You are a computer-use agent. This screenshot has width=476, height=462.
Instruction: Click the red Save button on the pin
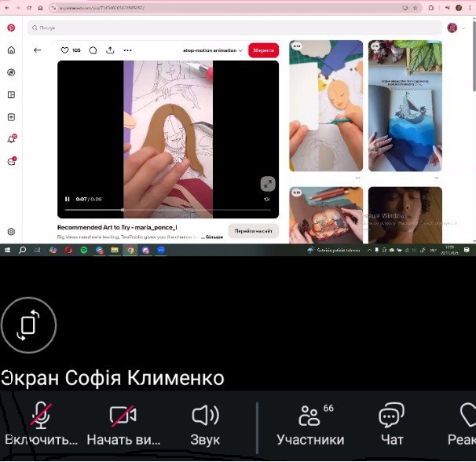(x=263, y=50)
